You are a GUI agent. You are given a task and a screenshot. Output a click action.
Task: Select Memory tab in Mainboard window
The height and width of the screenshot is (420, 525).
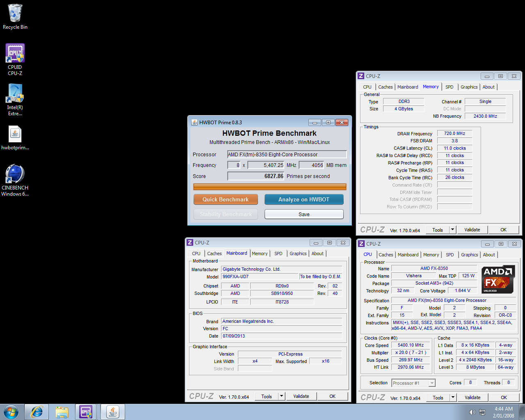260,253
